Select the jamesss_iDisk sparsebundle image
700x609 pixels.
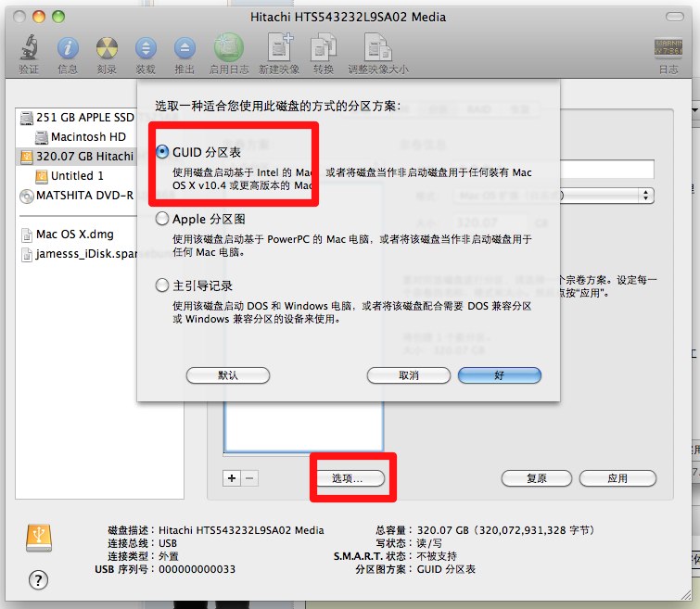79,254
